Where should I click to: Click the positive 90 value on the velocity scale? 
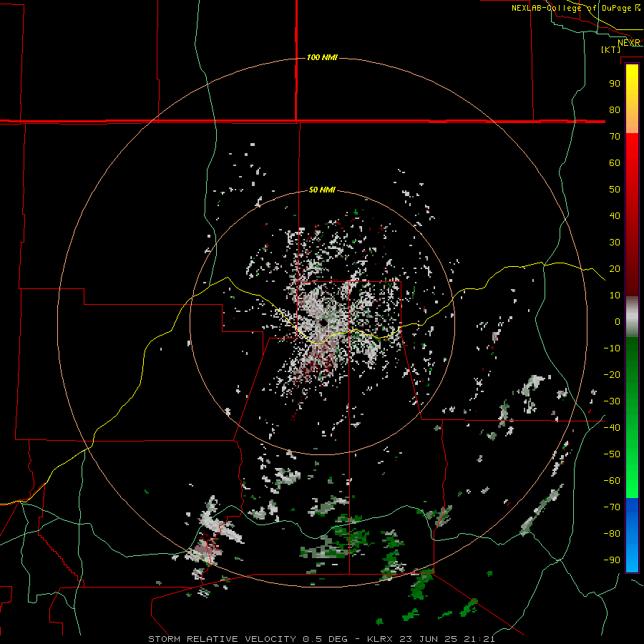pos(615,84)
